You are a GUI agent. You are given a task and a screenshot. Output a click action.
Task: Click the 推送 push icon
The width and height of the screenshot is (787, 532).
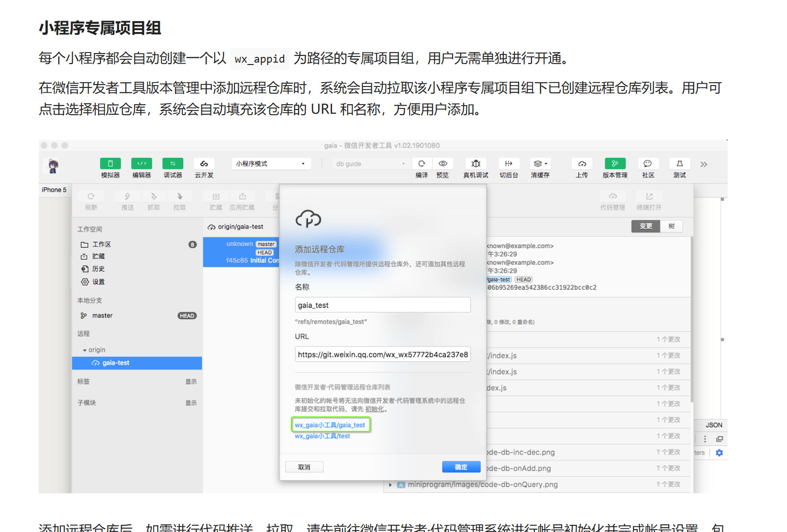[x=127, y=196]
